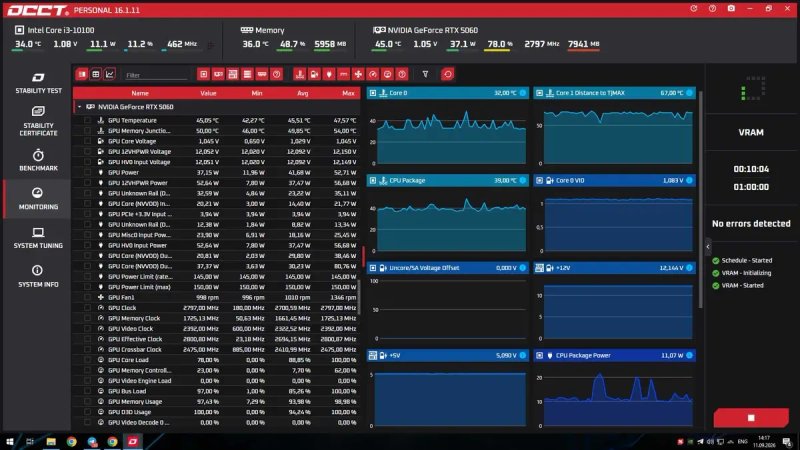Click the OCCT taskbar icon
This screenshot has width=800, height=450.
133,442
